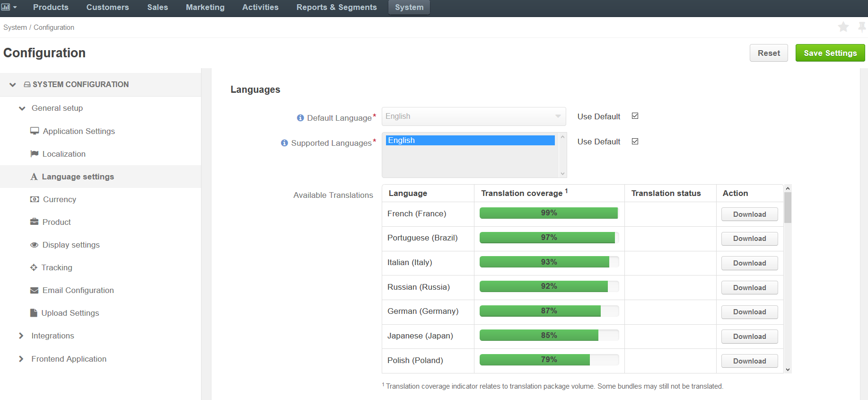Click the Supported Languages info icon
Viewport: 868px width, 400px height.
(284, 143)
